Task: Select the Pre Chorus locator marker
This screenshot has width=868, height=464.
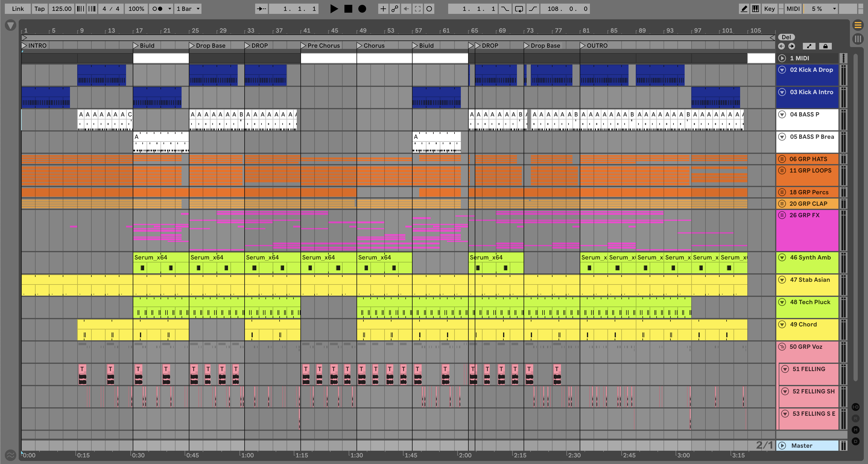Action: click(303, 46)
